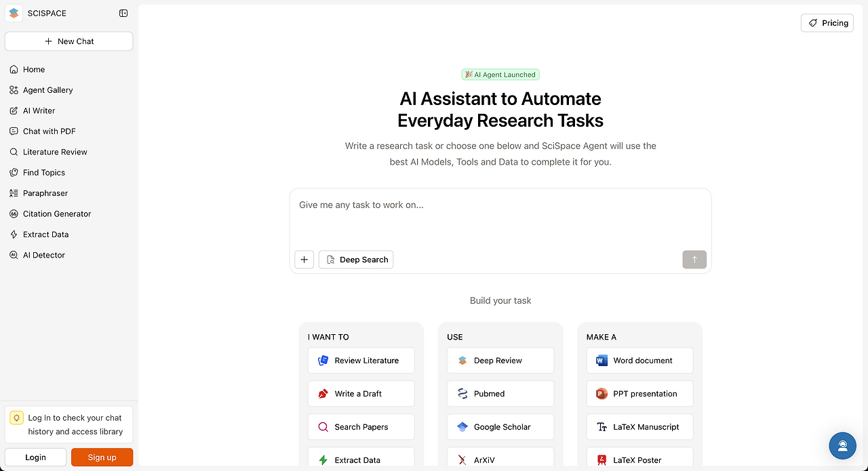
Task: Click the PPT presentation icon
Action: 601,394
